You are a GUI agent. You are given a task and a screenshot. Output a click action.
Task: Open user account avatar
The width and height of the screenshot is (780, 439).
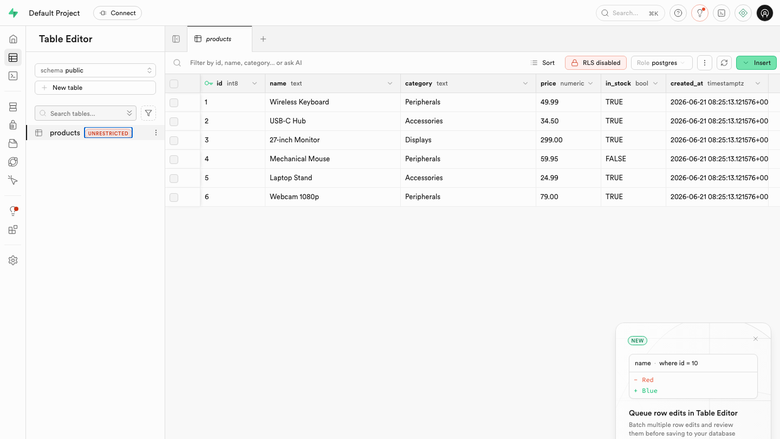pos(765,13)
